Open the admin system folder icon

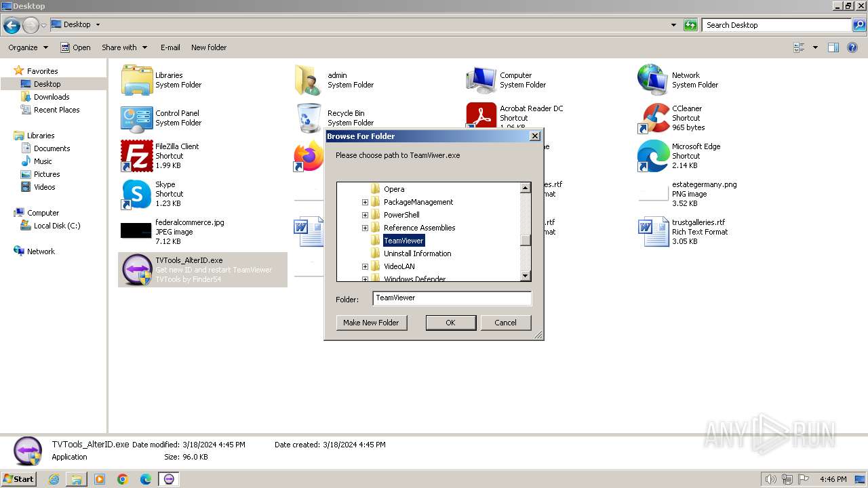click(309, 80)
